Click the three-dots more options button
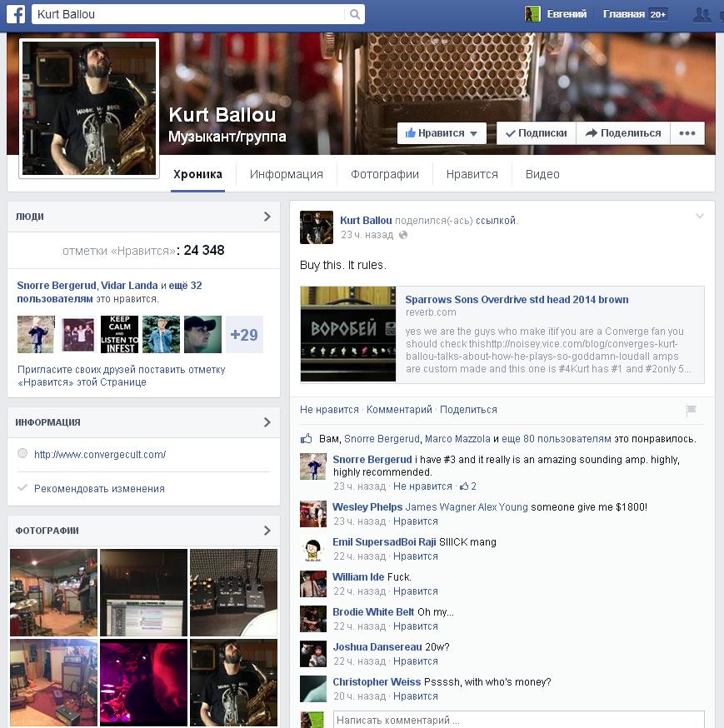Screen dimensions: 724x728 (687, 133)
